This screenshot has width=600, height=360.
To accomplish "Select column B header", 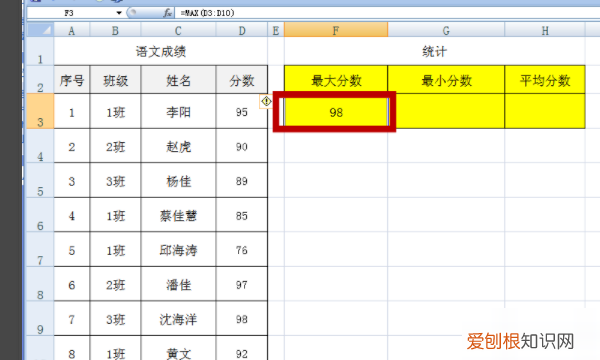I will coord(115,30).
